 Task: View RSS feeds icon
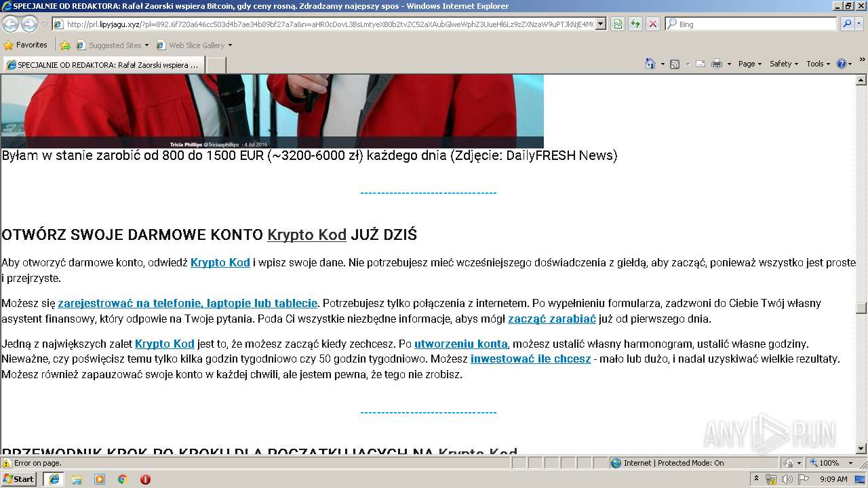pos(675,64)
